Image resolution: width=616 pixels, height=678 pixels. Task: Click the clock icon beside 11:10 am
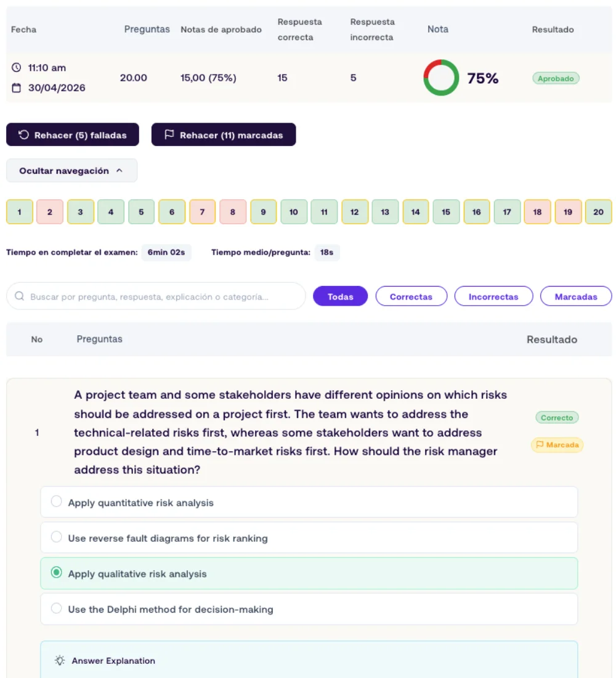pos(16,67)
